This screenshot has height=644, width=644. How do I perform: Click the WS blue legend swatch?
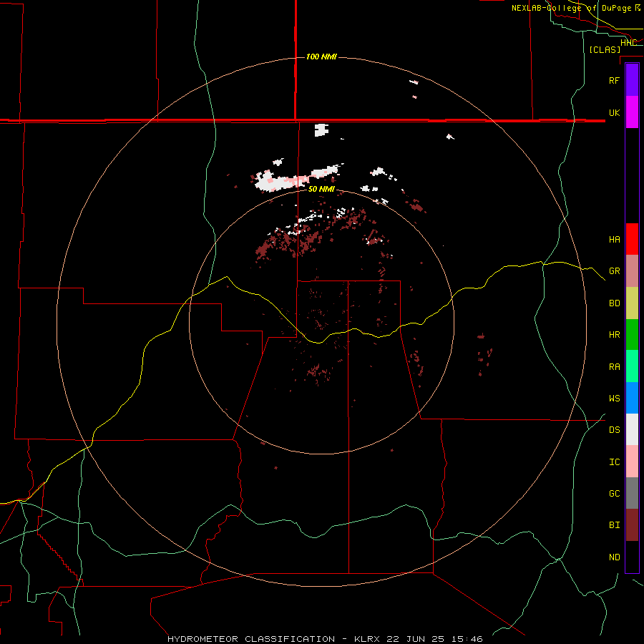coord(632,398)
